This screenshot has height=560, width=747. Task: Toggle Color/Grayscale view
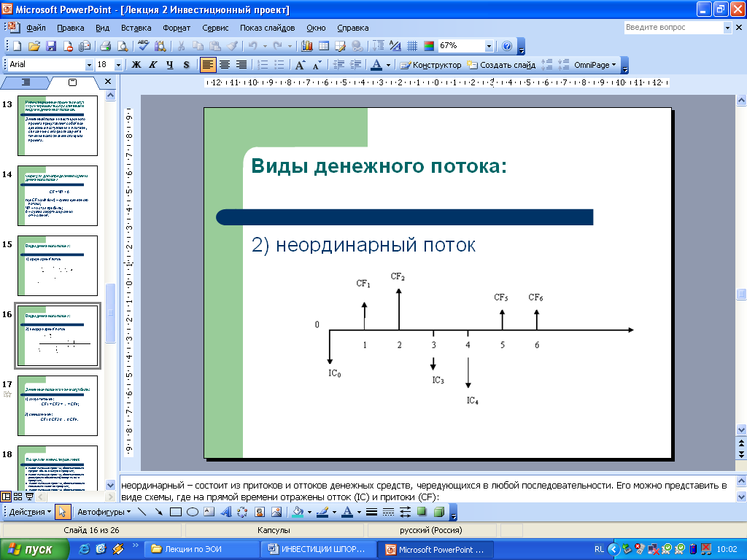point(429,46)
